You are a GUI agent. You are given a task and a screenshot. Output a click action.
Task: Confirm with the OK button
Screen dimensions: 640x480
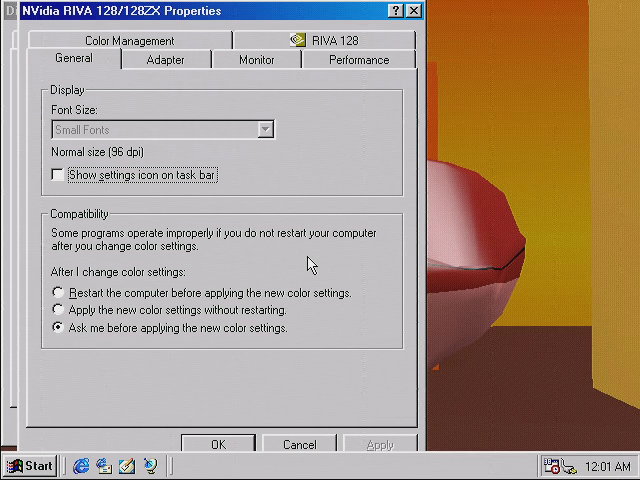pyautogui.click(x=218, y=444)
